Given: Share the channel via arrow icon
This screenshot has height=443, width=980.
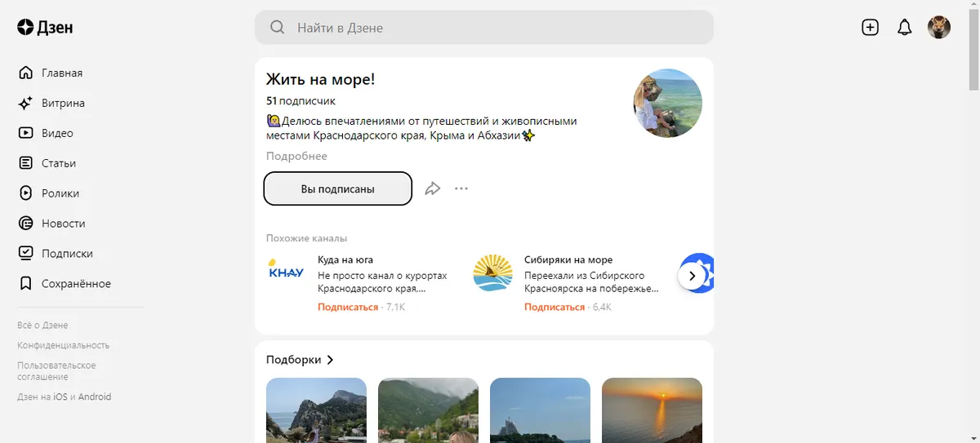Looking at the screenshot, I should 433,189.
